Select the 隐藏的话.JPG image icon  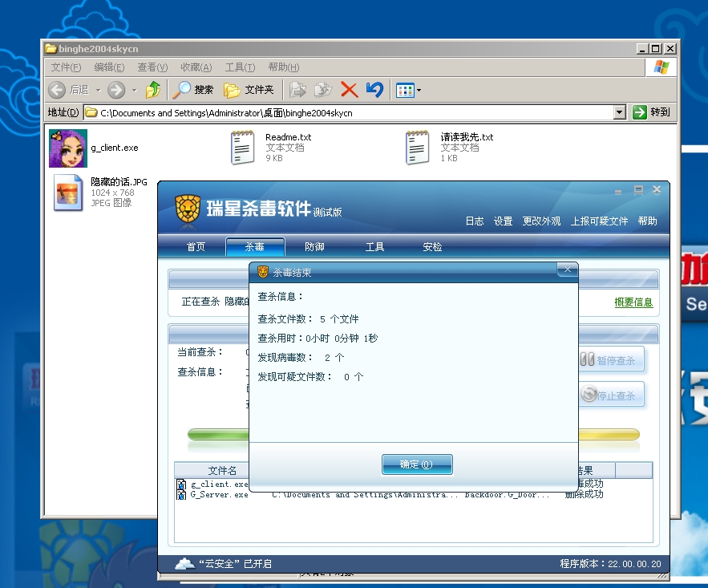pos(68,193)
